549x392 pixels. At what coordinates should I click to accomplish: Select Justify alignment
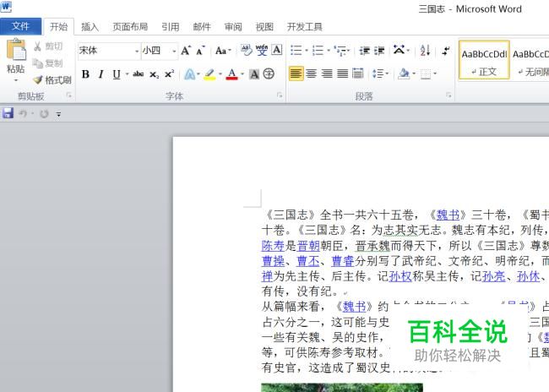[342, 73]
